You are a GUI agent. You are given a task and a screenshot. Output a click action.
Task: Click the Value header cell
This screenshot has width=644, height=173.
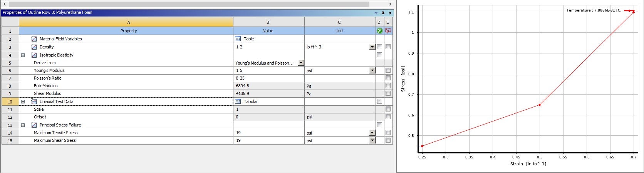[x=269, y=31]
